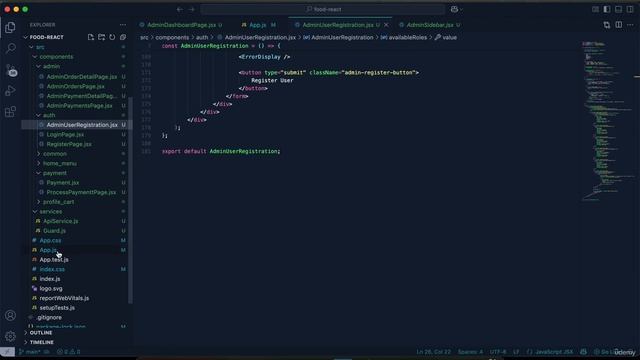The width and height of the screenshot is (640, 360).
Task: Click the availableRoles breadcrumb segment
Action: (407, 38)
